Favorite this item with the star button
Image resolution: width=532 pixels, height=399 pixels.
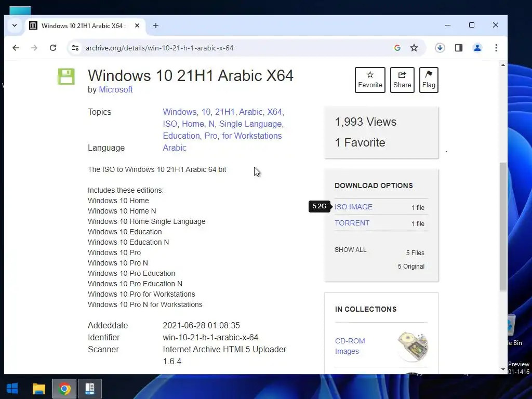point(370,80)
